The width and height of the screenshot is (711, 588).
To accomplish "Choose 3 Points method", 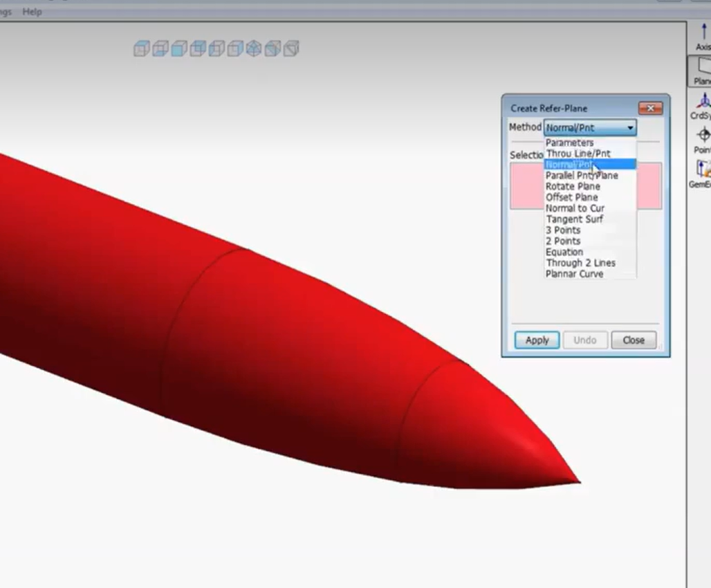I will (x=590, y=230).
